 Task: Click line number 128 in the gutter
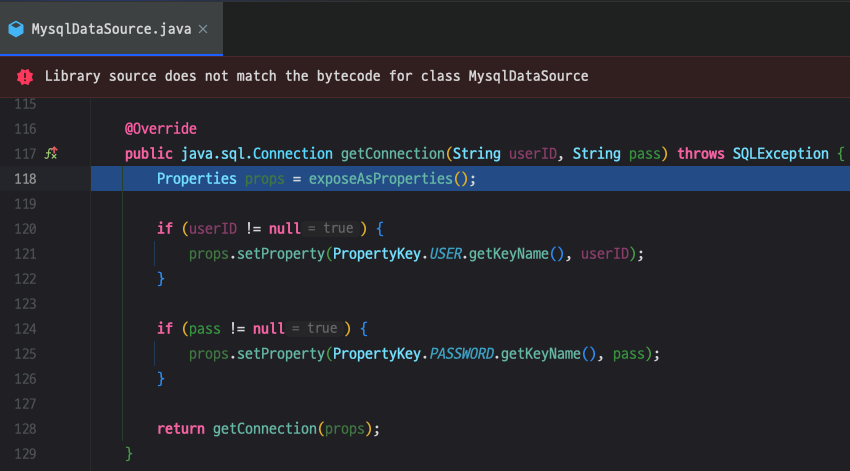click(25, 429)
